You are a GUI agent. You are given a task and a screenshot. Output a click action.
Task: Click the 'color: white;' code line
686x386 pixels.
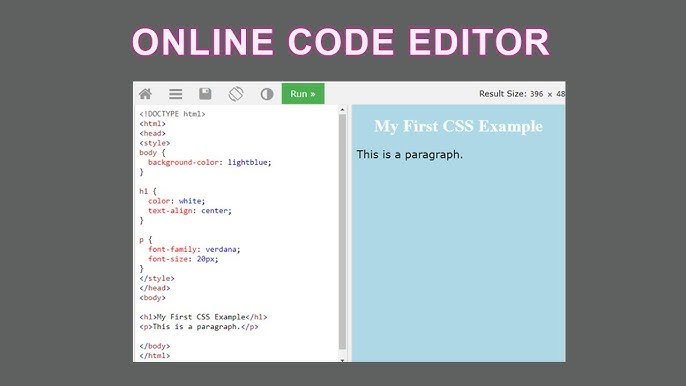point(176,201)
